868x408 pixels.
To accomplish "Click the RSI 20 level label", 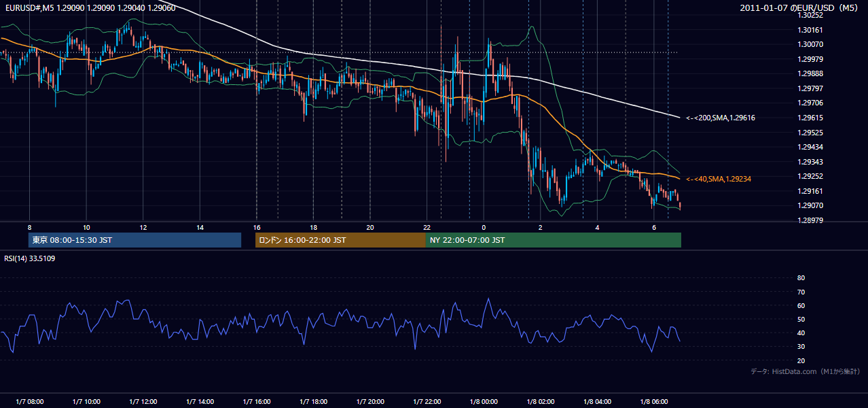I will [801, 360].
